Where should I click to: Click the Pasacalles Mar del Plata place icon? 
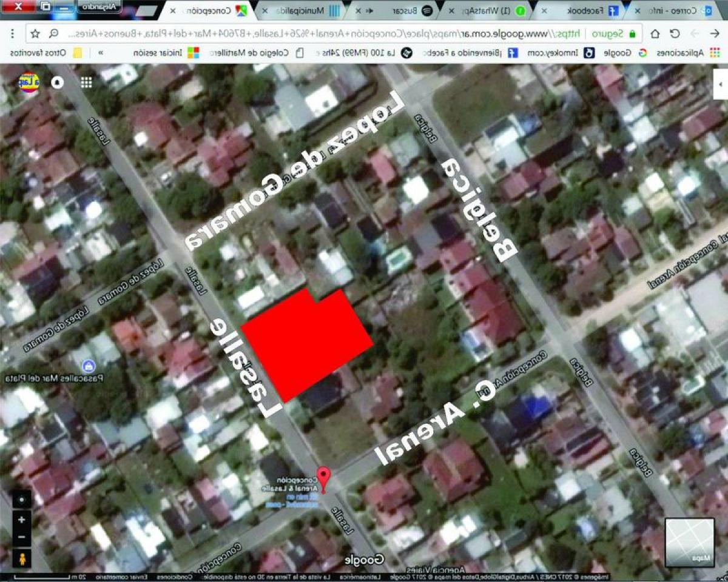coord(89,366)
